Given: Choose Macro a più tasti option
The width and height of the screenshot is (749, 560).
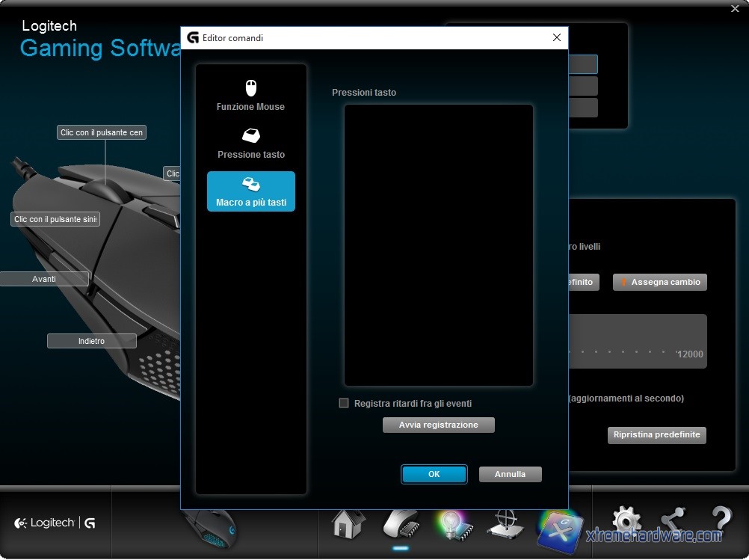Looking at the screenshot, I should [251, 191].
